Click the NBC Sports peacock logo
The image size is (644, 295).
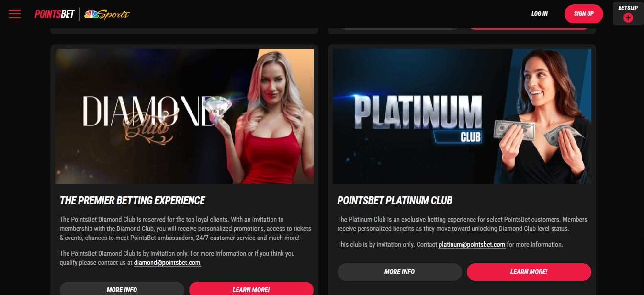coord(107,14)
